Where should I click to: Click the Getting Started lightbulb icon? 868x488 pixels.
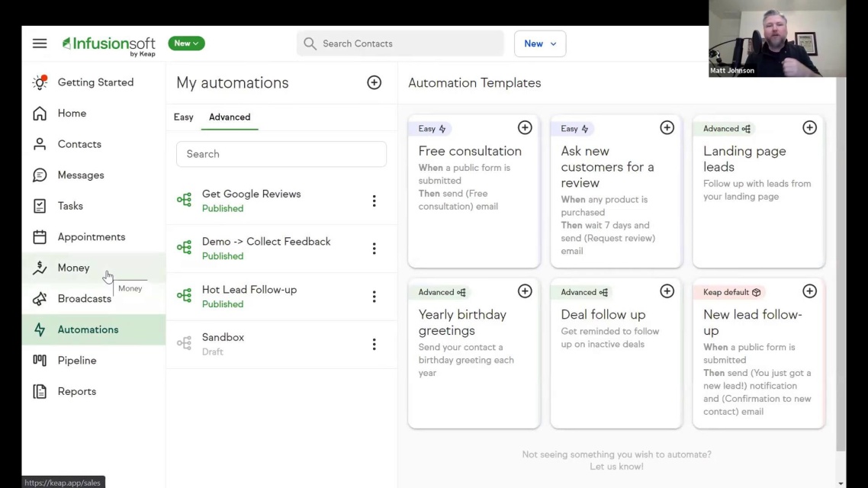(x=40, y=82)
